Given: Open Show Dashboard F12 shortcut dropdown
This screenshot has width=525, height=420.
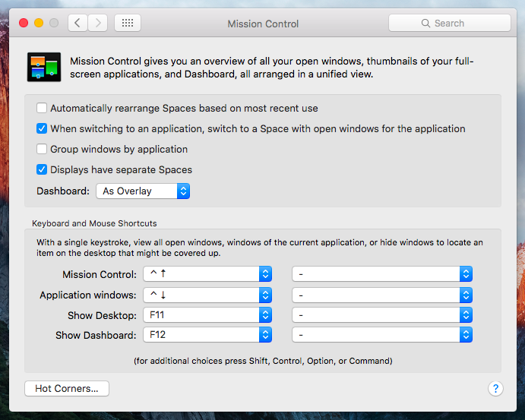Looking at the screenshot, I should 207,335.
